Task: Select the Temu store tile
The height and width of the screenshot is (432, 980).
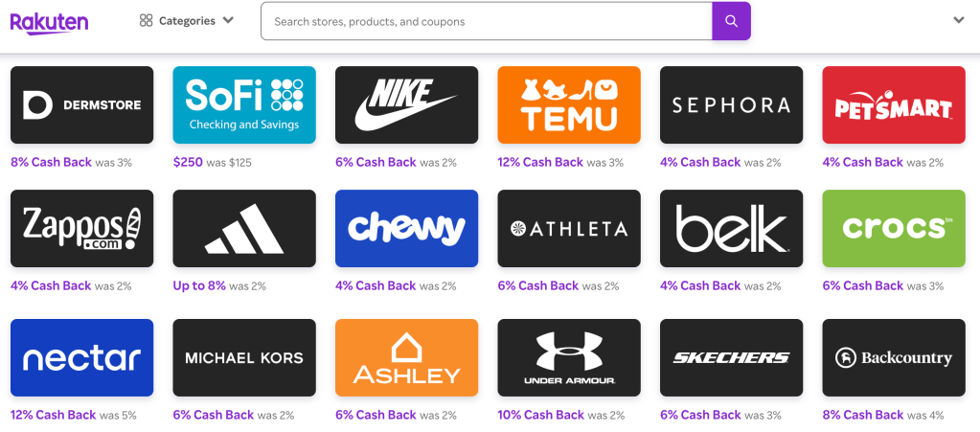Action: tap(569, 105)
